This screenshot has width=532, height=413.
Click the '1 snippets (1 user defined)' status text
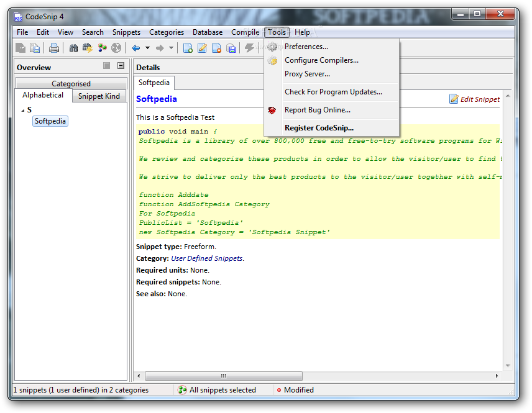click(81, 390)
